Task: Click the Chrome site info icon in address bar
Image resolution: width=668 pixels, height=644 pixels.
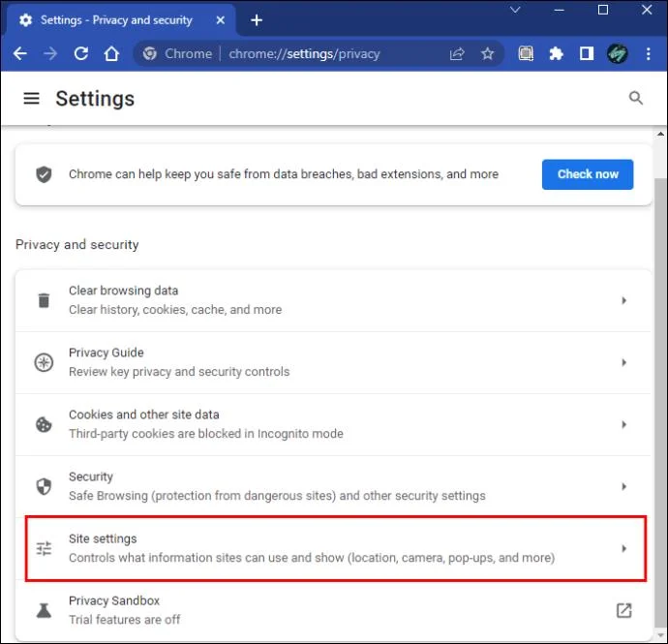Action: (149, 53)
